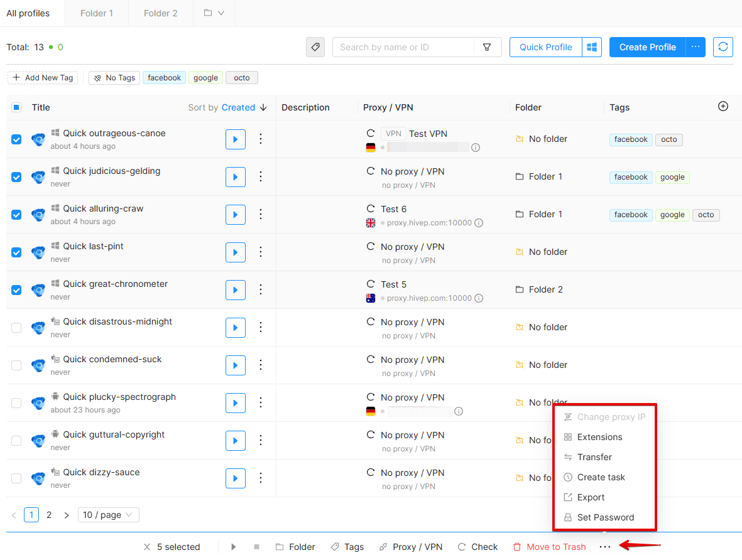Stop selected profiles from bottom bar
742x560 pixels.
tap(256, 547)
